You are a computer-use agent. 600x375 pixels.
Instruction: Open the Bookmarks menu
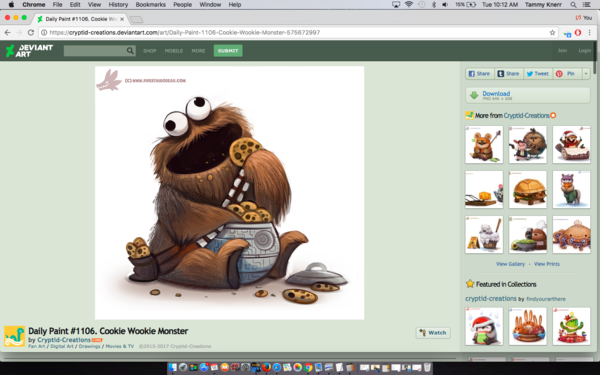click(x=151, y=5)
